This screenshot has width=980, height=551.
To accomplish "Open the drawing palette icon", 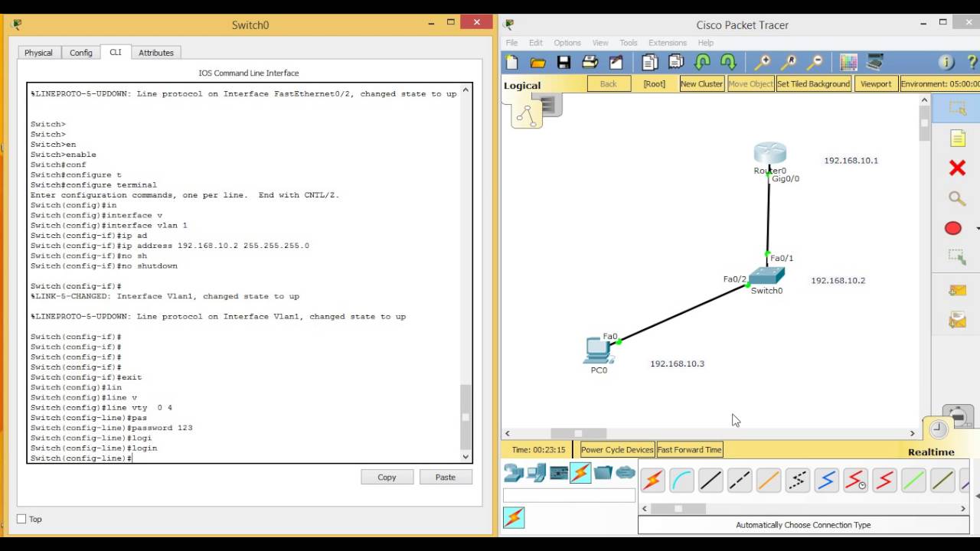I will (848, 63).
